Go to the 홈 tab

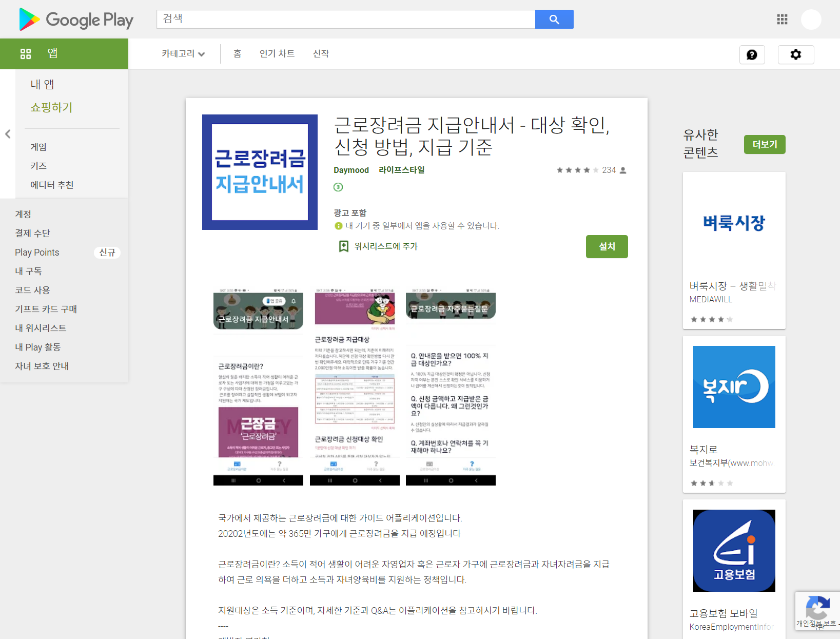238,54
